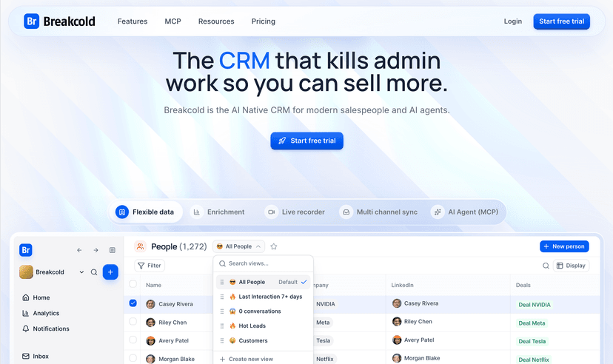613x364 pixels.
Task: Select the Flexible data tab
Action: (145, 212)
